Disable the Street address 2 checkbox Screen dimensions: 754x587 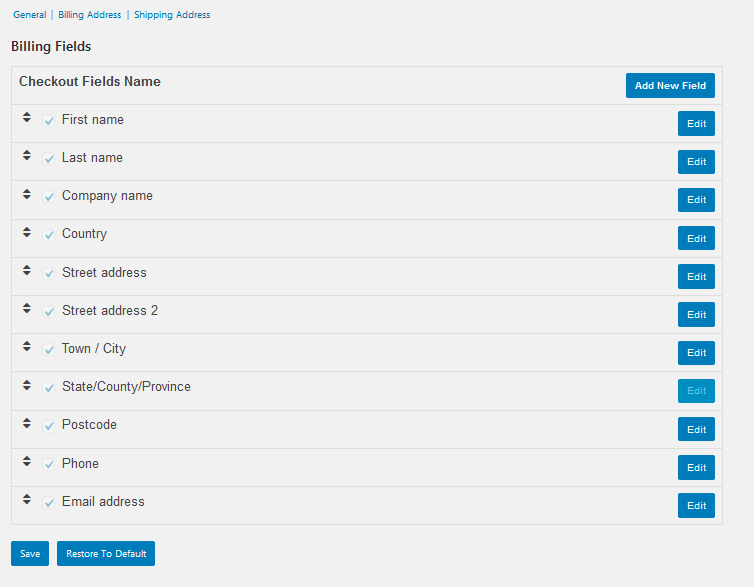click(x=49, y=312)
